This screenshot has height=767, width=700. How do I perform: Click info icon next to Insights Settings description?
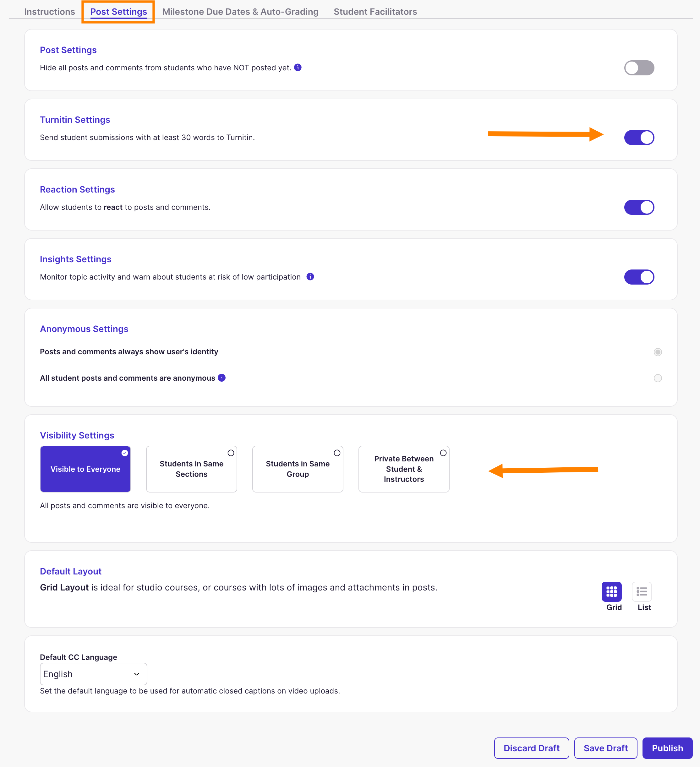[310, 277]
